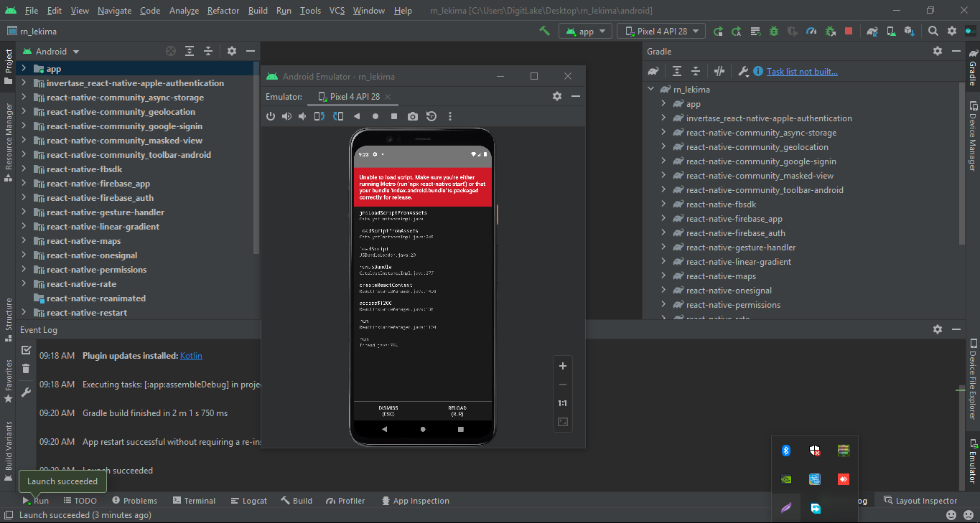Open the Terminal tool window tab
Image resolution: width=980 pixels, height=523 pixels.
(192, 501)
